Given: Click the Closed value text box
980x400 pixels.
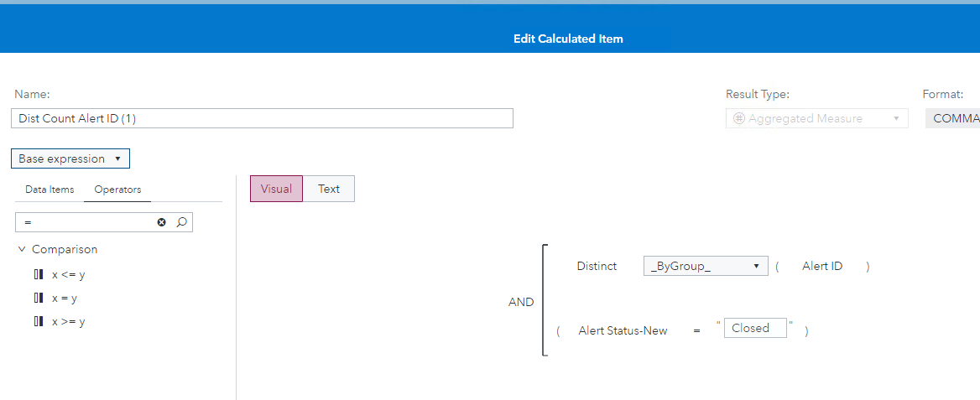Looking at the screenshot, I should pos(755,328).
